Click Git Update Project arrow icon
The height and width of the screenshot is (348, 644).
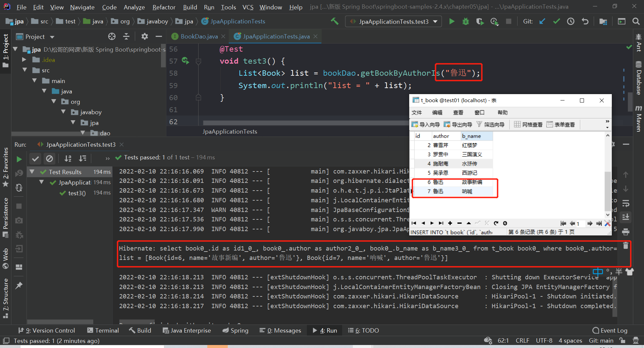pyautogui.click(x=542, y=21)
